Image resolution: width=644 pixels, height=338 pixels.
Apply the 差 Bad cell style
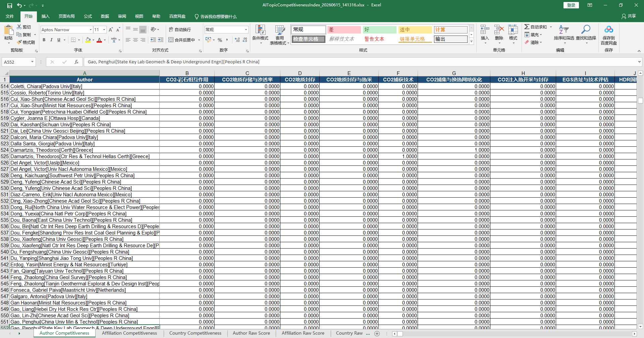pos(344,30)
